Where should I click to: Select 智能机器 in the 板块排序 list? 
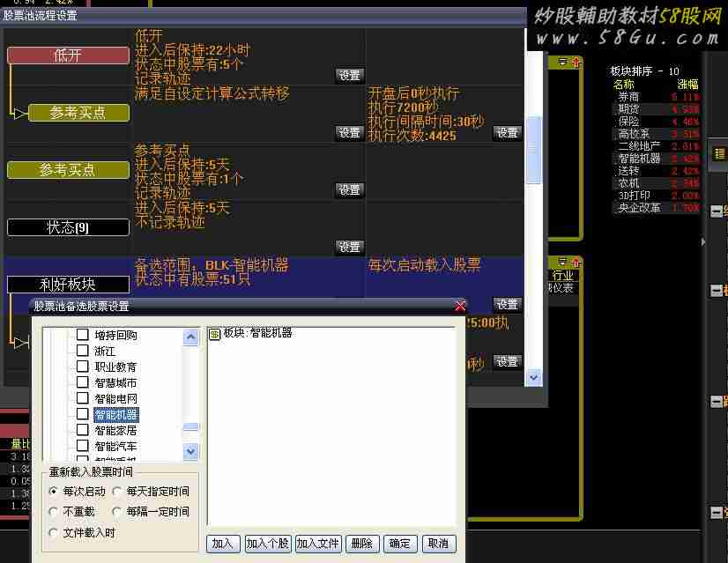(656, 159)
